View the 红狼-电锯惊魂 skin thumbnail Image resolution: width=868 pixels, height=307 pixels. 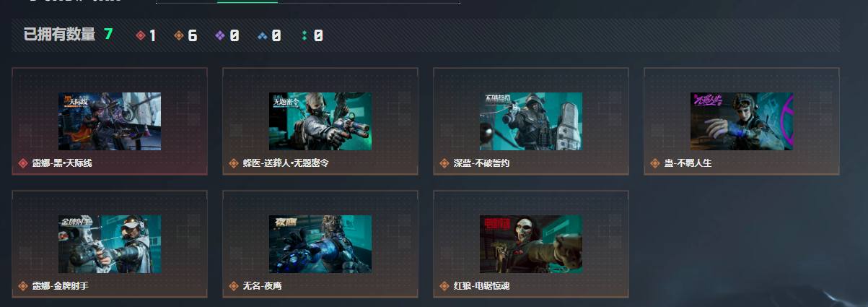[x=531, y=244]
